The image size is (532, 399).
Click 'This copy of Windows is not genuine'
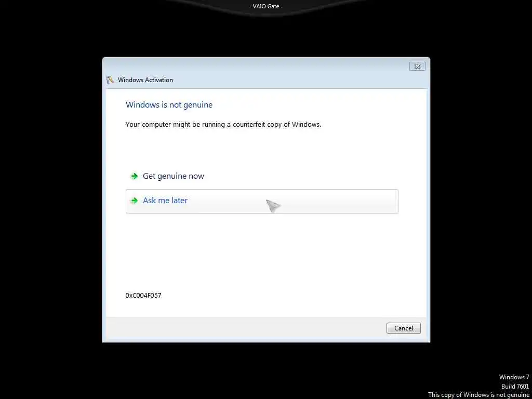point(478,395)
